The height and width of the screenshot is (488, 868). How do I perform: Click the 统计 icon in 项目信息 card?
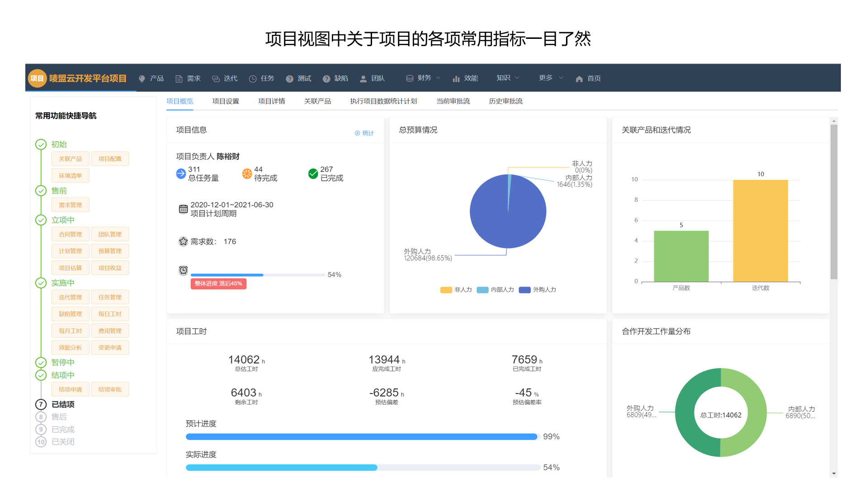[x=358, y=133]
